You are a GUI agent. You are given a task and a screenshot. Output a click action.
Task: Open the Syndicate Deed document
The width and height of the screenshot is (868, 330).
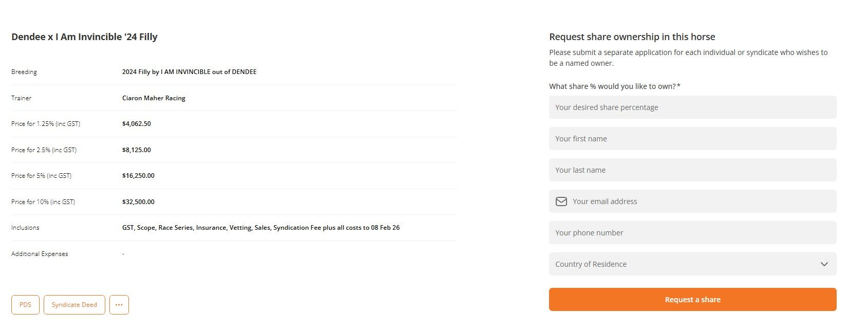(x=74, y=305)
